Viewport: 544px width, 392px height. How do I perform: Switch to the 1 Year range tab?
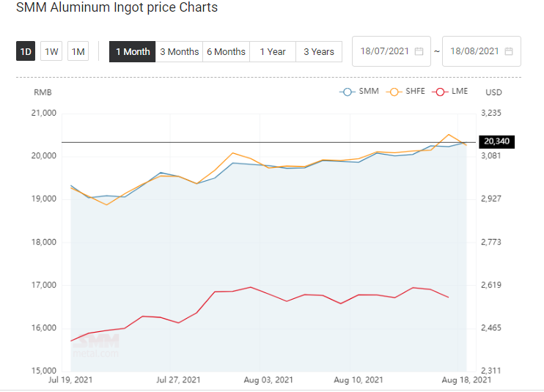coord(273,51)
